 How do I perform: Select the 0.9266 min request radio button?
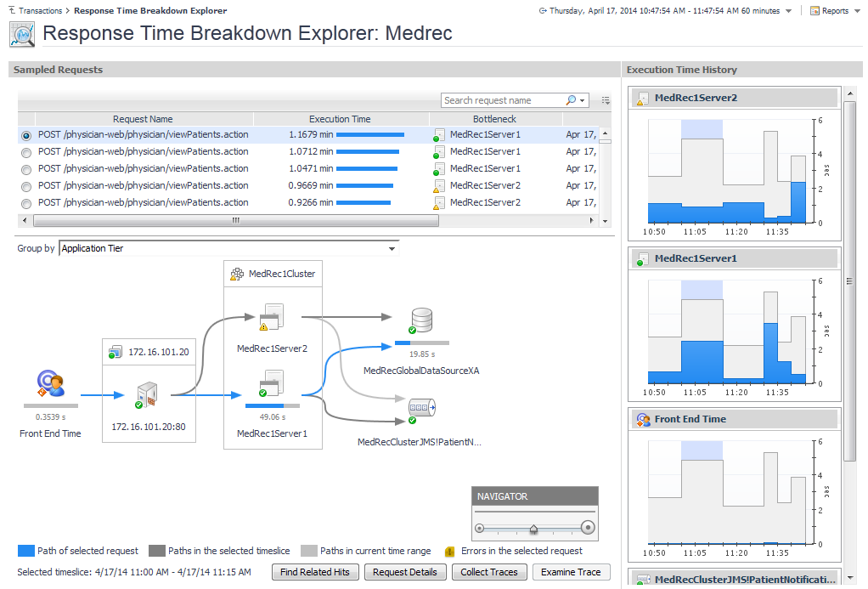tap(26, 203)
